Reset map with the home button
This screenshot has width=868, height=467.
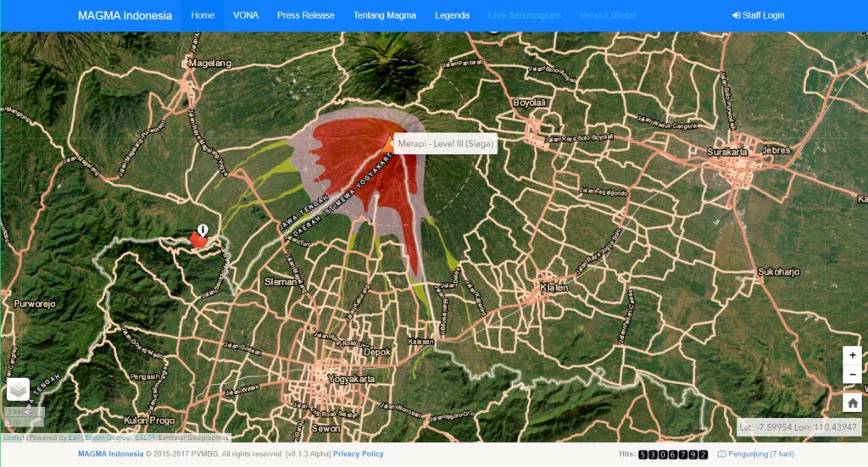coord(852,402)
